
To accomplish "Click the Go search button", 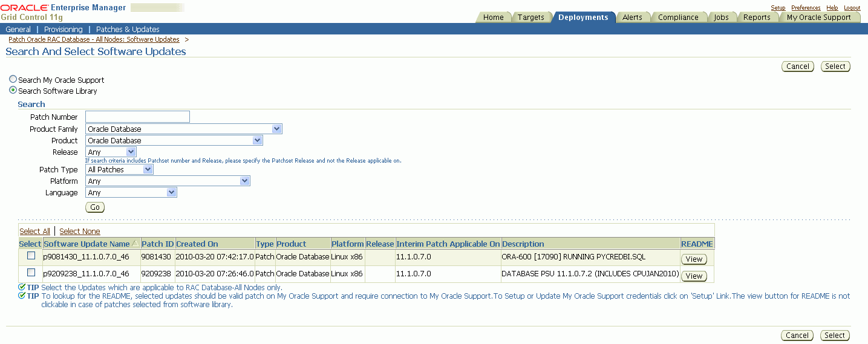I will coord(95,207).
